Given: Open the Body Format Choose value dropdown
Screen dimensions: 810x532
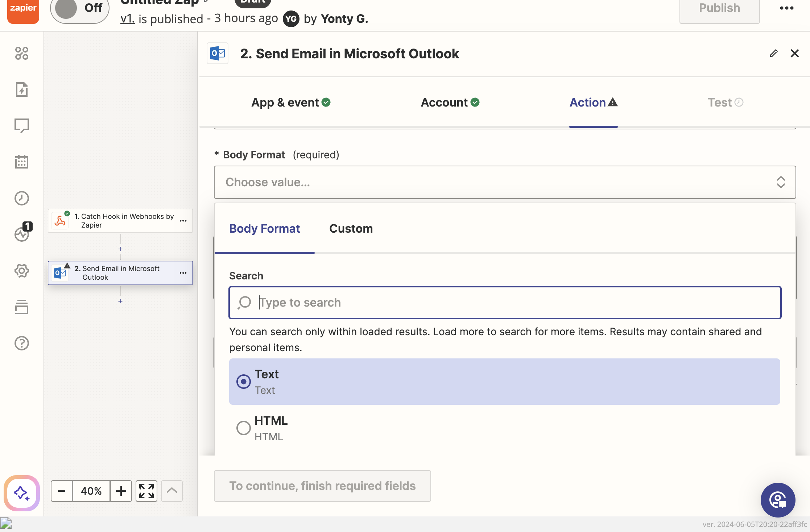Looking at the screenshot, I should click(505, 182).
